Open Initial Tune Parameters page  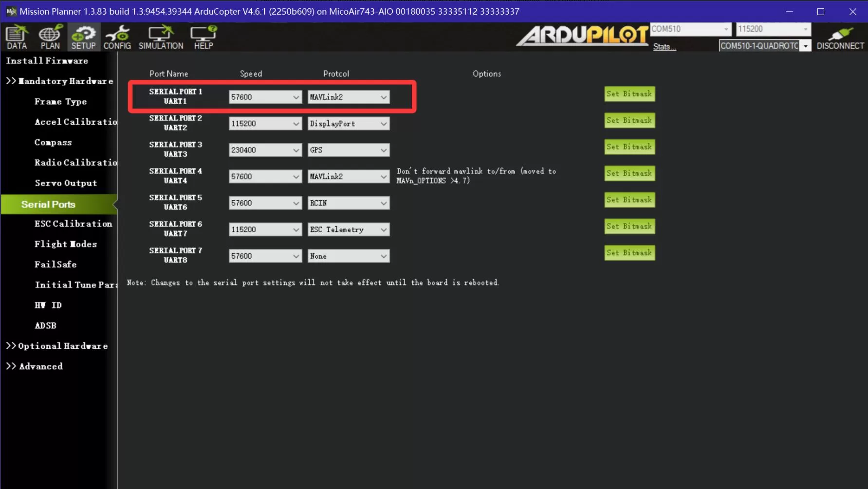pos(75,285)
